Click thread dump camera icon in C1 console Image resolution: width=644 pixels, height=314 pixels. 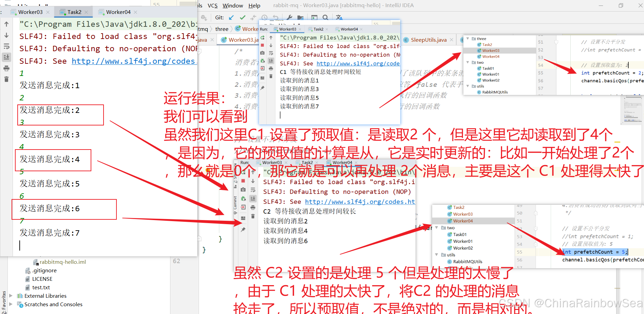[x=262, y=53]
